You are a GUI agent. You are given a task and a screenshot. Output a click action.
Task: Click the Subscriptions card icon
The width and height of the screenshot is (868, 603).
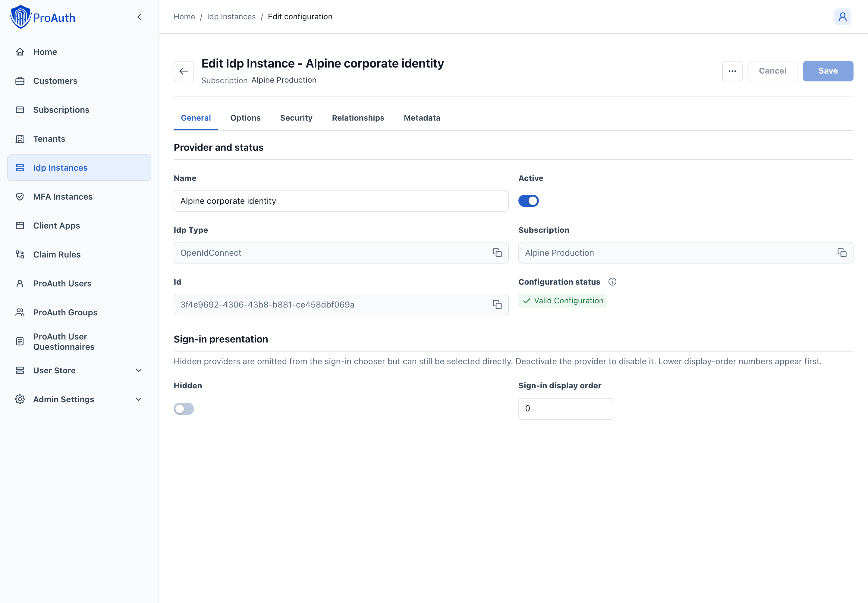[x=20, y=109]
